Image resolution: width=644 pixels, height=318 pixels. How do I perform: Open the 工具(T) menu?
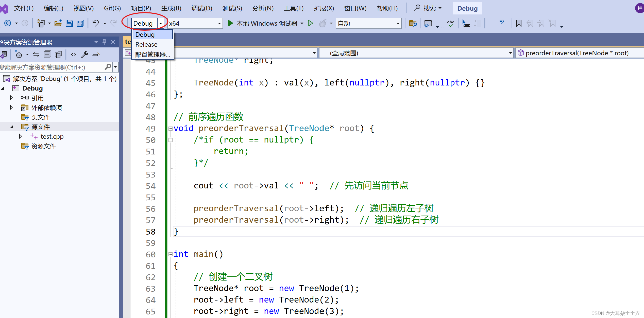click(x=294, y=8)
